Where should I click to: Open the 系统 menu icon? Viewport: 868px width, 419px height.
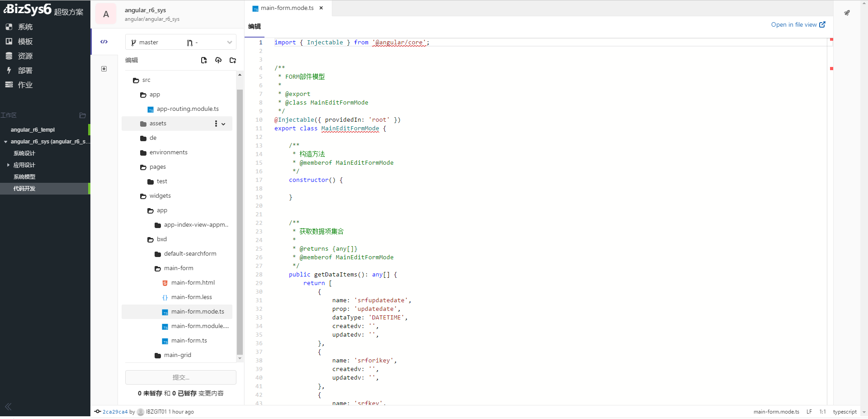pyautogui.click(x=9, y=27)
